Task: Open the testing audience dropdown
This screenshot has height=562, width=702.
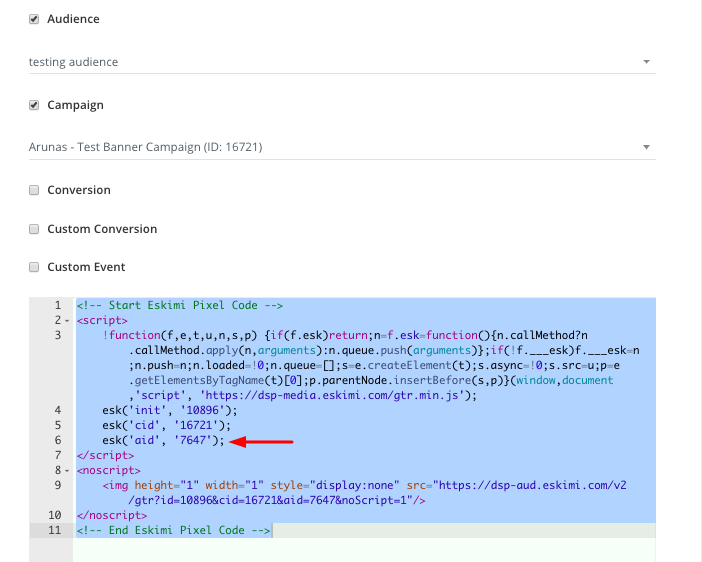Action: 342,62
